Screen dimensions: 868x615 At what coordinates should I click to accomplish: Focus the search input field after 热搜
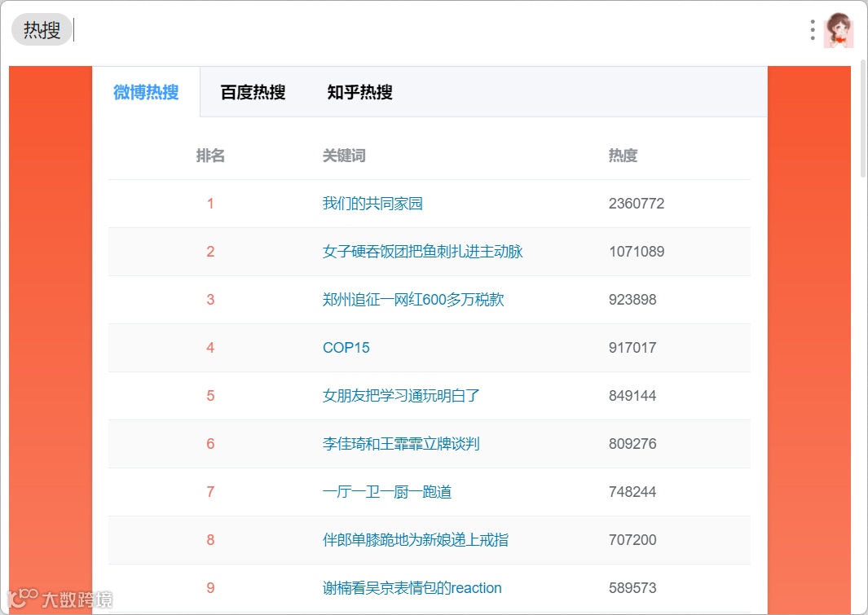click(x=438, y=29)
